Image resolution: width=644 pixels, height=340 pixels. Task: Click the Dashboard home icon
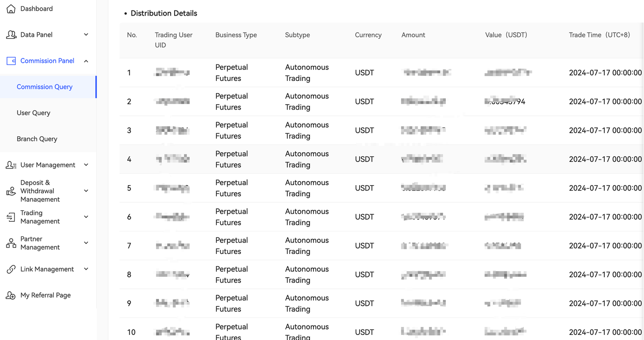[11, 9]
